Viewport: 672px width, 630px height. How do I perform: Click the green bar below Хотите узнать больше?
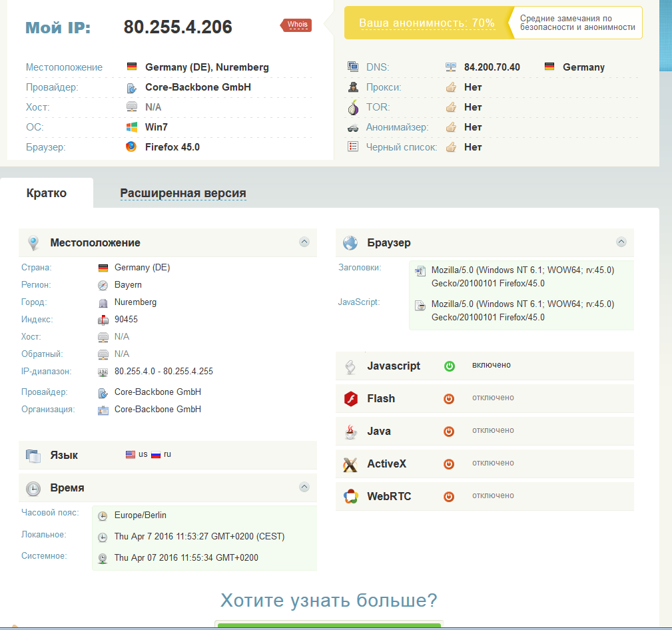(329, 626)
